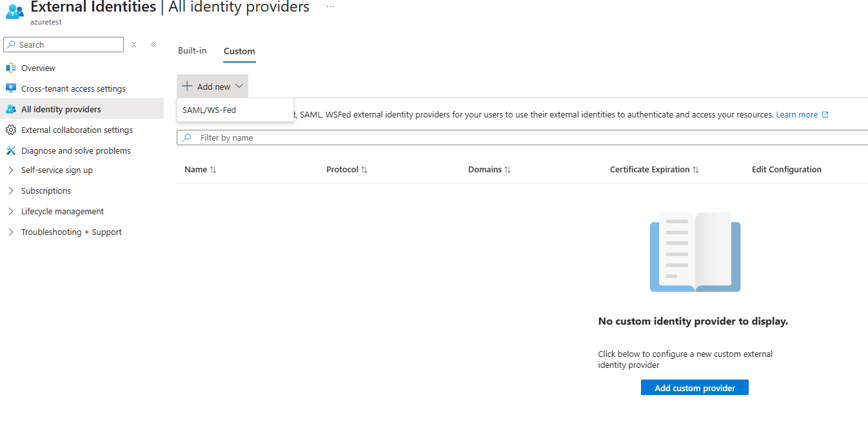Click the Domains column header

(485, 170)
